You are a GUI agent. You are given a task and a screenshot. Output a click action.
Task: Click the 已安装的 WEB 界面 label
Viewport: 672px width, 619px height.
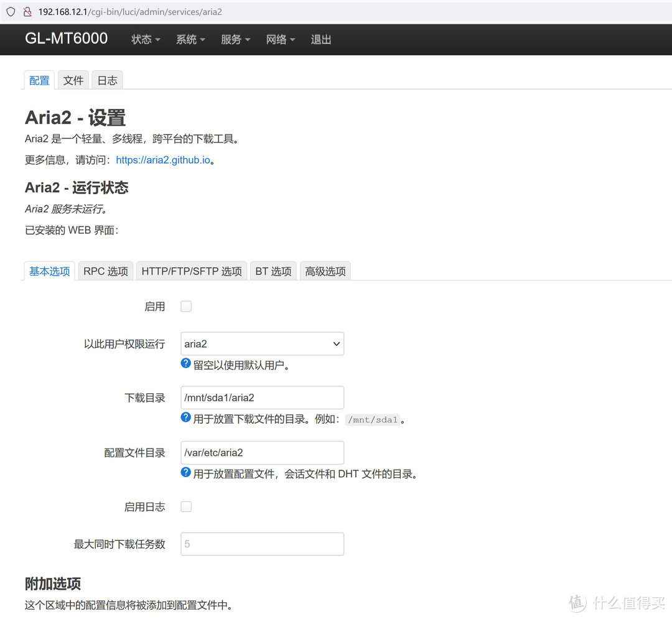[72, 230]
